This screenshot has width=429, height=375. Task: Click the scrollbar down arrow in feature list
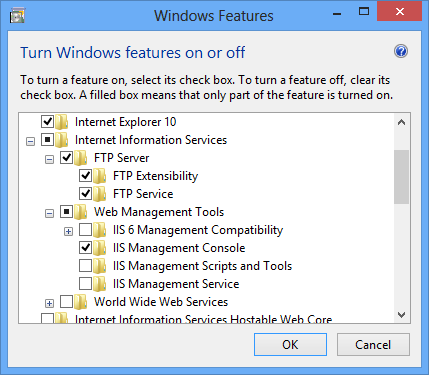[x=401, y=315]
